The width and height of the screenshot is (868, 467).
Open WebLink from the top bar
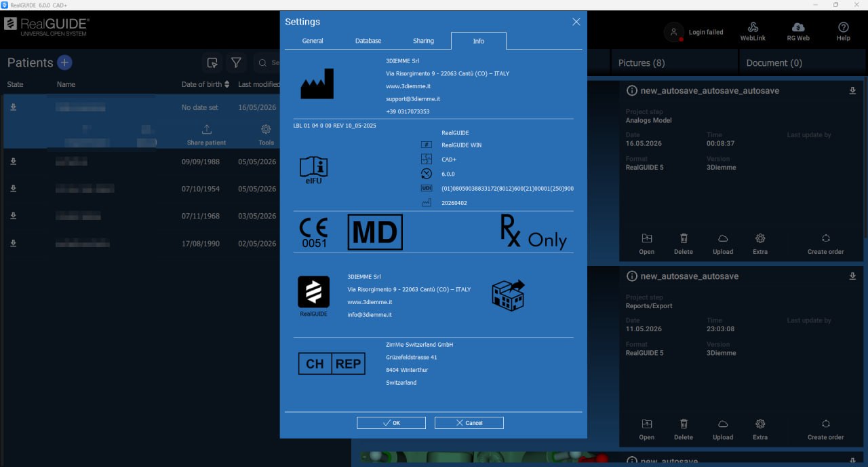click(x=753, y=32)
